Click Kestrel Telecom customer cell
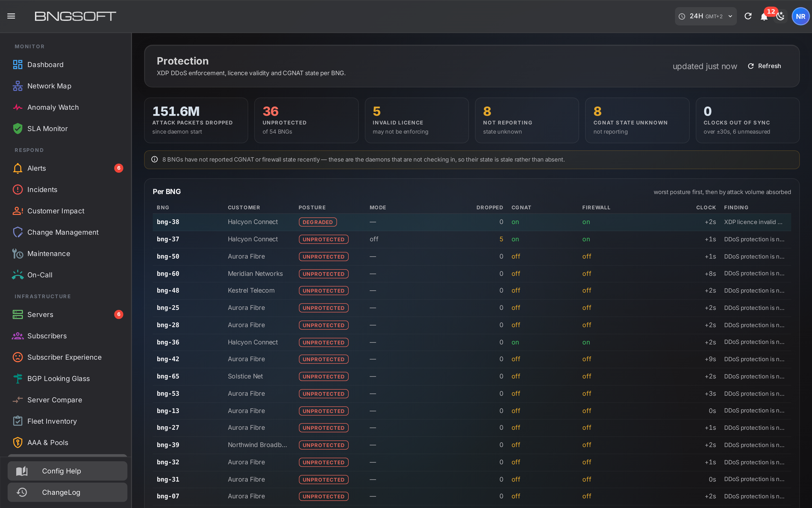Screen dimensions: 812x508 [251, 291]
